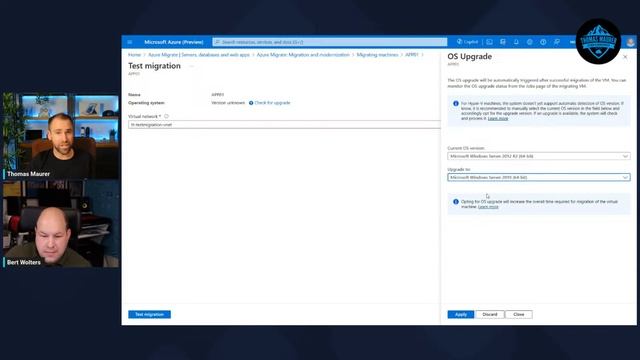640x360 pixels.
Task: Click Learn more in OS upgrade time note
Action: pos(488,207)
